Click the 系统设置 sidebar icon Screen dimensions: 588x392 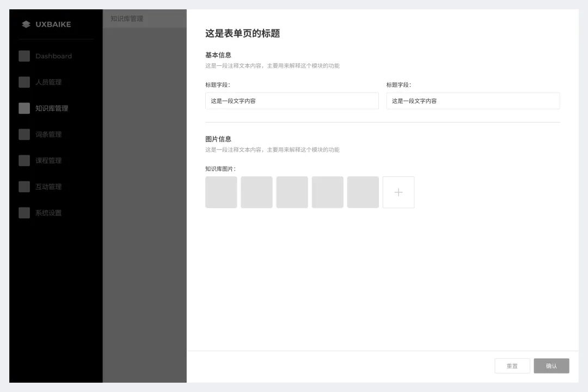(x=24, y=212)
